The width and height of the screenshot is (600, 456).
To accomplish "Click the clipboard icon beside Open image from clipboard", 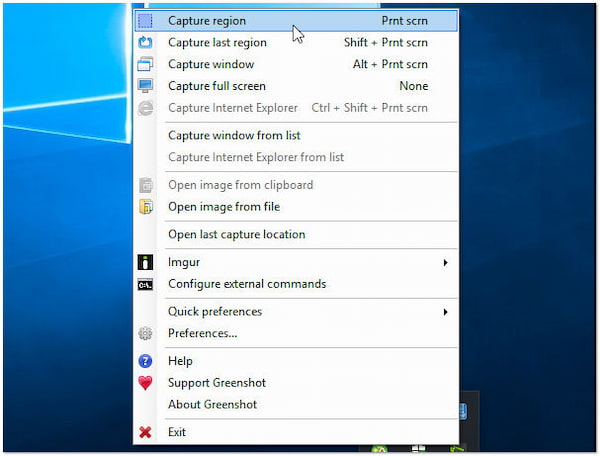I will pos(145,185).
